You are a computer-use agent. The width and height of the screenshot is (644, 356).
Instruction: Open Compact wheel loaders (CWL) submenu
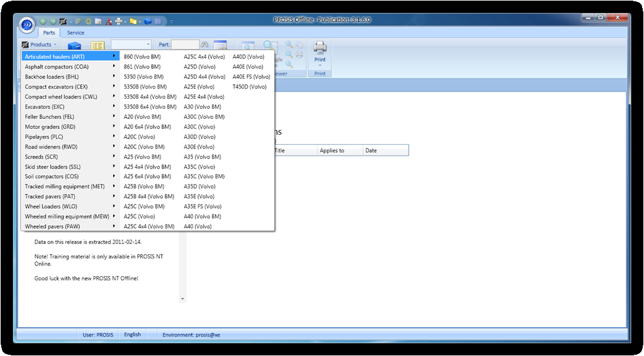(x=70, y=97)
